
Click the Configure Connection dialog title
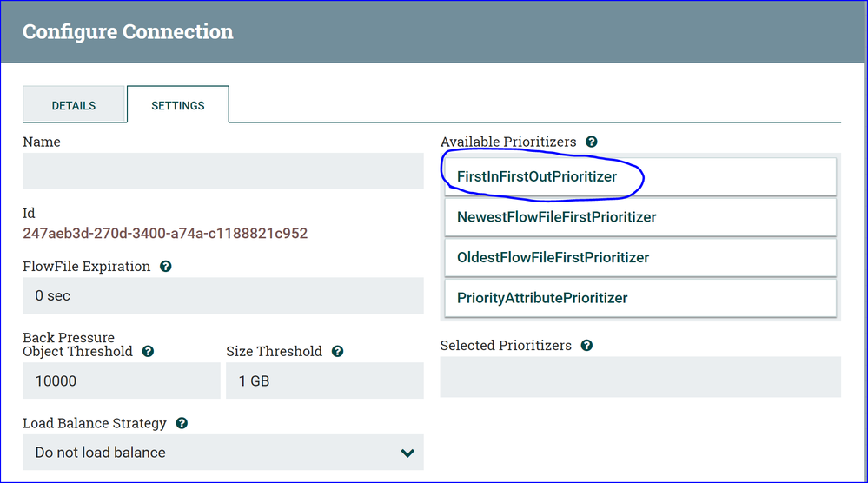(128, 32)
